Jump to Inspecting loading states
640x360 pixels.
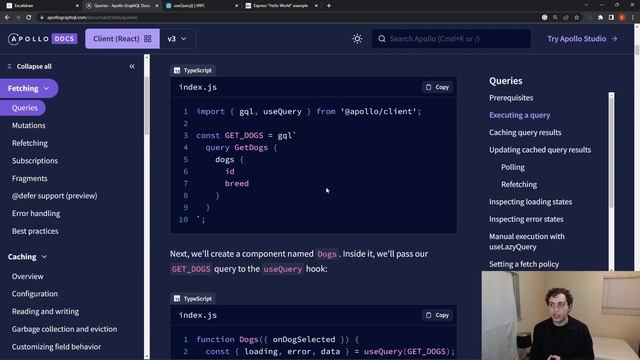530,202
